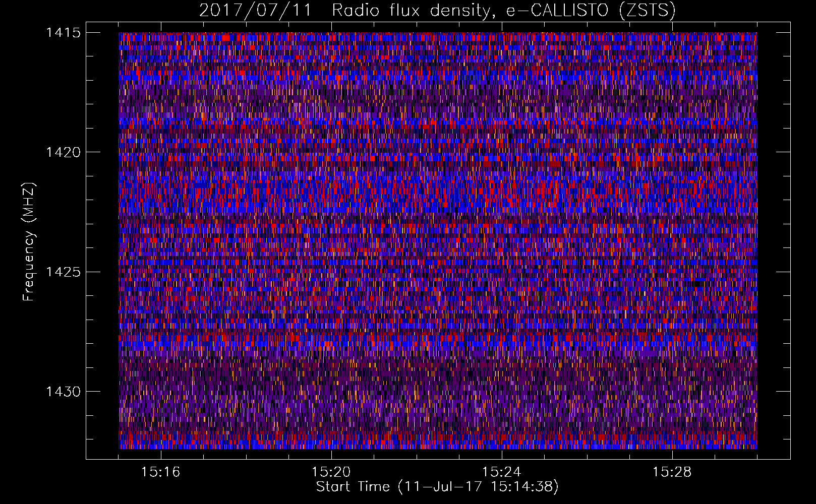
Task: Click the Start Time axis caption
Action: [x=437, y=487]
